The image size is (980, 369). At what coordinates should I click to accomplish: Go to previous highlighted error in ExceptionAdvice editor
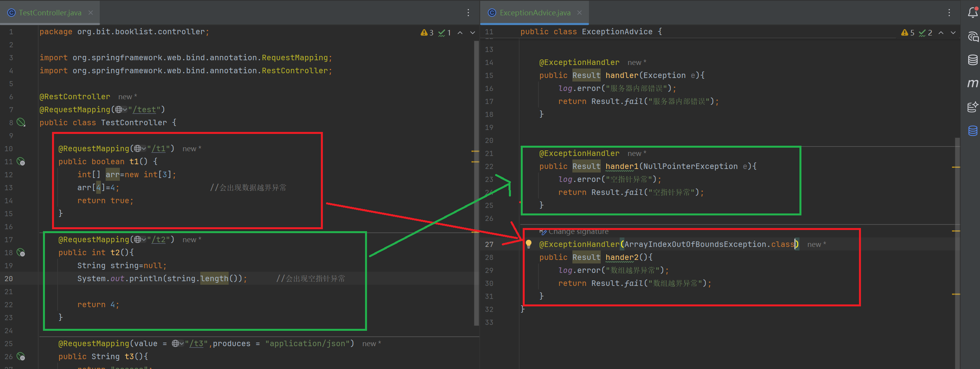941,33
